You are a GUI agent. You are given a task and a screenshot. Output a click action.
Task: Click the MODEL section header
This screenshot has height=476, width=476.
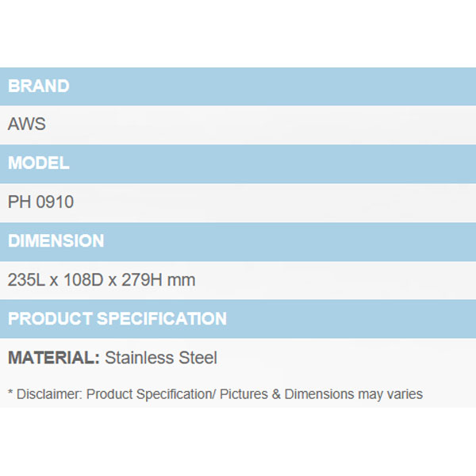click(39, 163)
